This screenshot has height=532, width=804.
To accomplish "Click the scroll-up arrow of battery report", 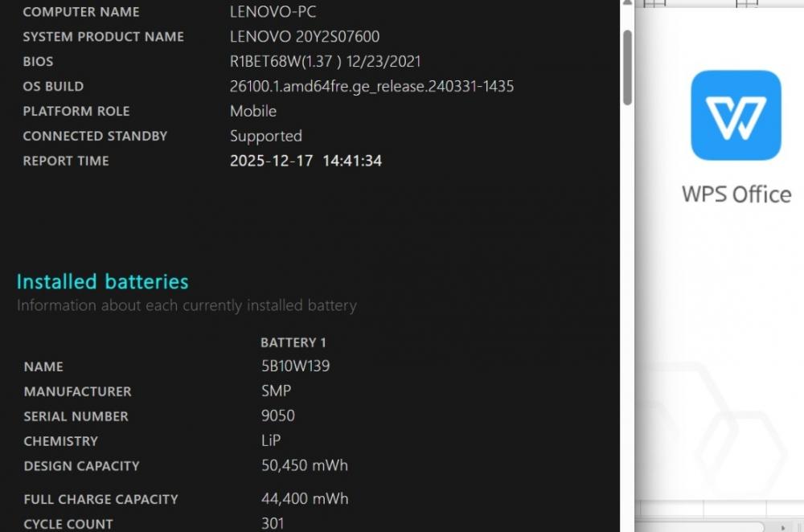I will (627, 3).
